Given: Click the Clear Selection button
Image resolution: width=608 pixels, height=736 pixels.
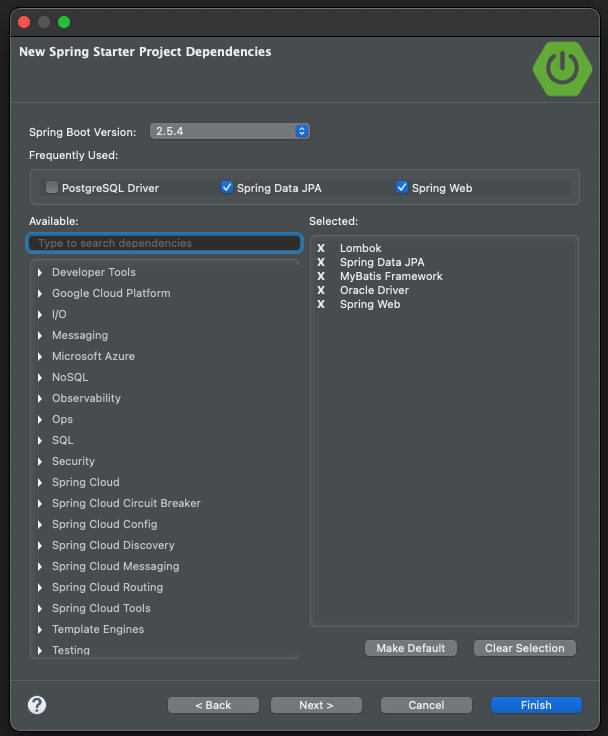Looking at the screenshot, I should click(524, 648).
